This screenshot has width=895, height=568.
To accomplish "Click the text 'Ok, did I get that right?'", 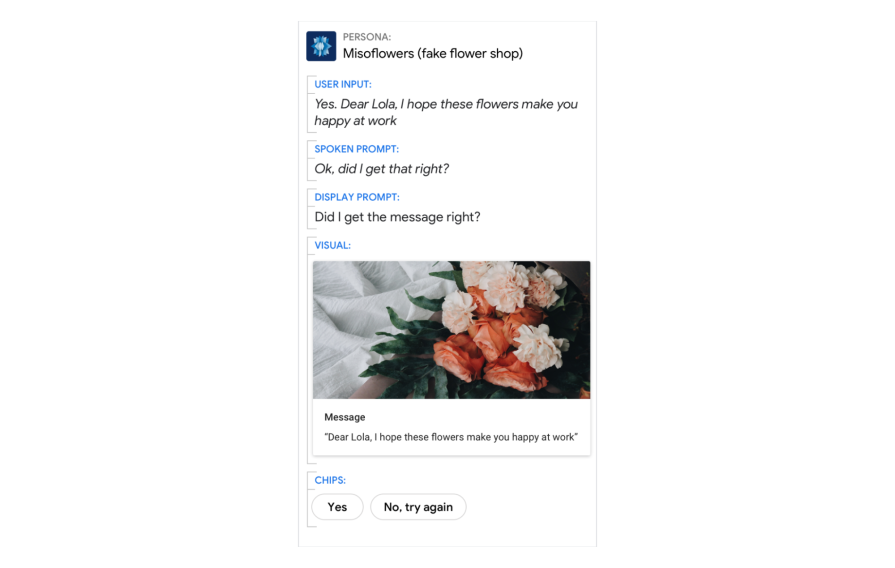I will (382, 169).
